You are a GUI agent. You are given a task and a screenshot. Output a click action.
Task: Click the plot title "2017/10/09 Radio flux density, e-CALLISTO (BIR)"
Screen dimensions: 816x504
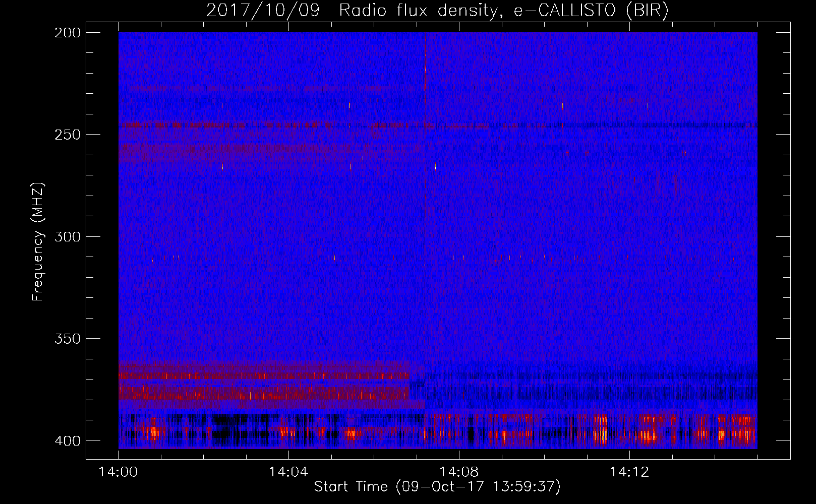point(437,11)
